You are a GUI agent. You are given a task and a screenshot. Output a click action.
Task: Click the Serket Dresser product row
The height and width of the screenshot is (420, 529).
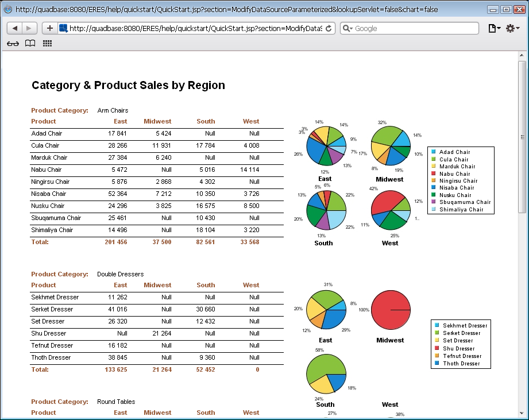[x=157, y=309]
